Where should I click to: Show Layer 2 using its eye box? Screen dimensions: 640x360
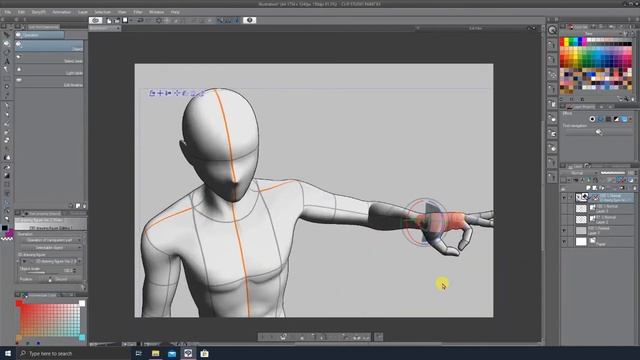564,220
